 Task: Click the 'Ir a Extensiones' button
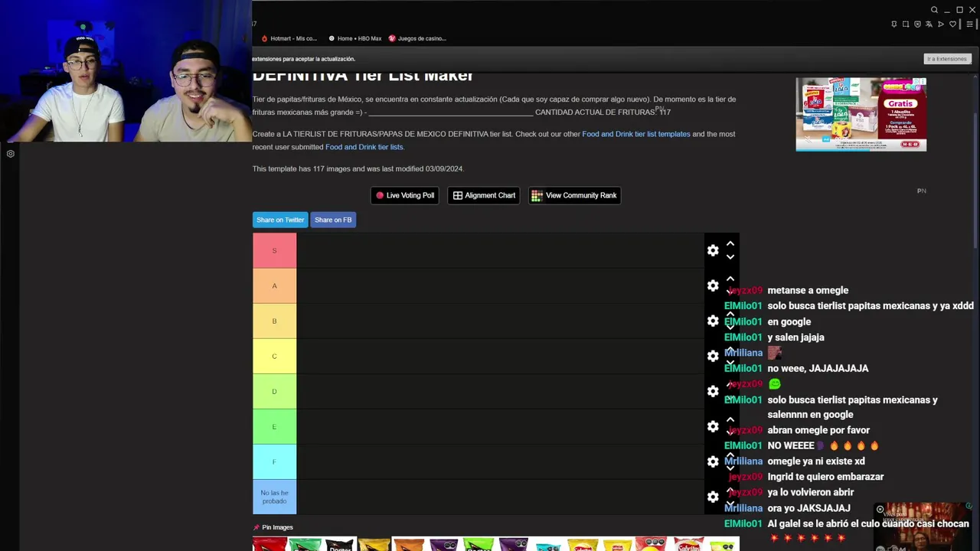point(947,59)
